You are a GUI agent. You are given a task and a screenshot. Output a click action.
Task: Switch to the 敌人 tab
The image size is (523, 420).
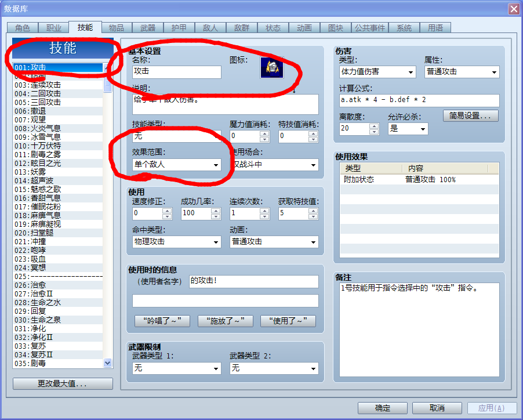click(210, 28)
